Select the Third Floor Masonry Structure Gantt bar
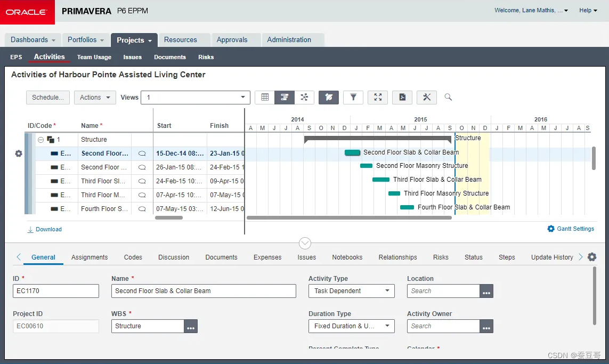 [394, 193]
